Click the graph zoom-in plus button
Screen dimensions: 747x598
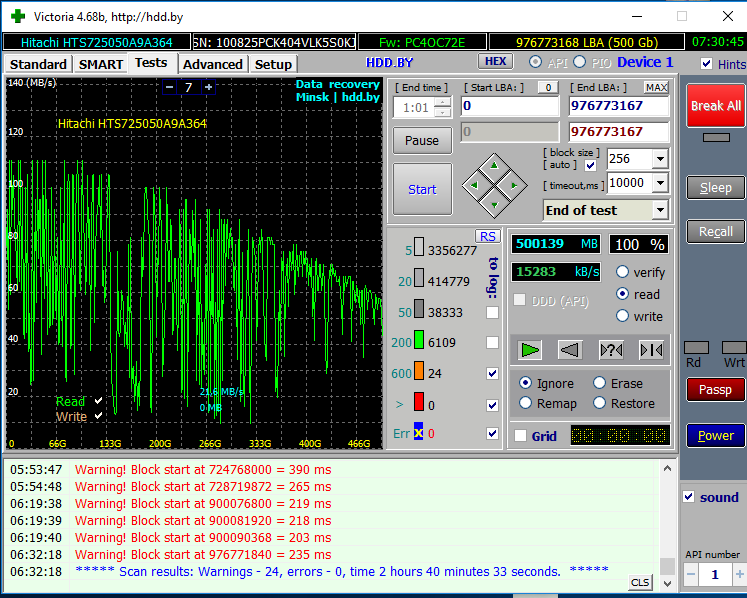pyautogui.click(x=208, y=88)
